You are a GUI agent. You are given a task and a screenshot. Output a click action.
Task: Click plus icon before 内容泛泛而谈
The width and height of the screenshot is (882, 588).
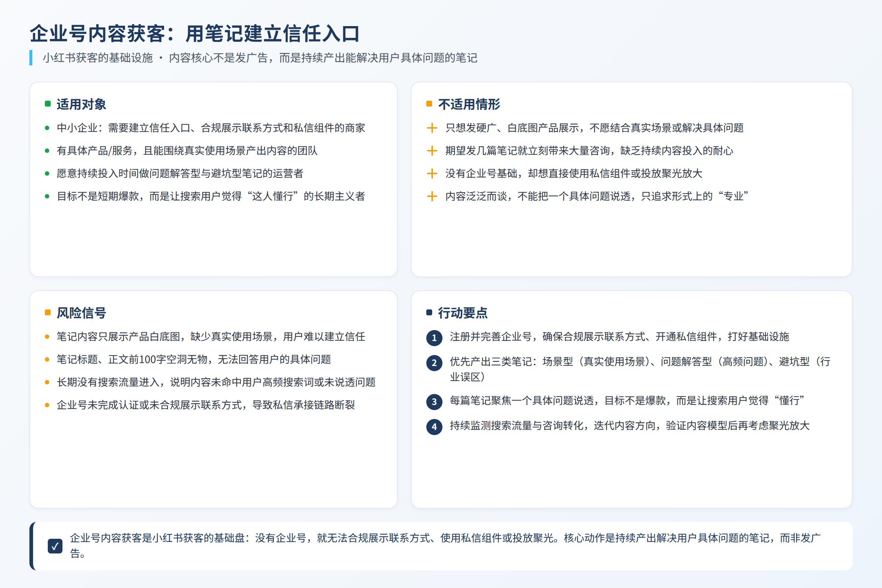pyautogui.click(x=432, y=196)
